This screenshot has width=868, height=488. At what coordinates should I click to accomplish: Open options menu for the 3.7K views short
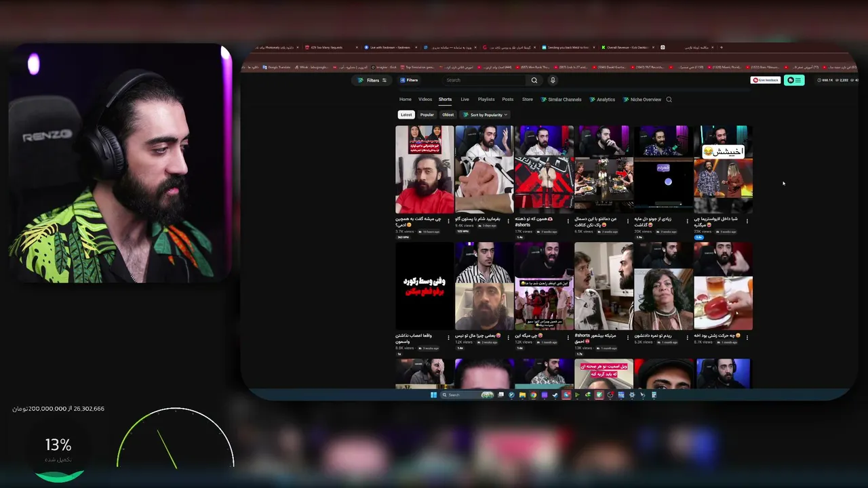click(448, 221)
